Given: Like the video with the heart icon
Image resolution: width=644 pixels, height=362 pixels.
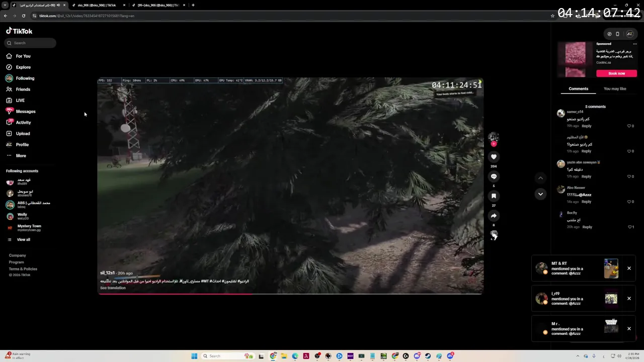Looking at the screenshot, I should pyautogui.click(x=494, y=157).
